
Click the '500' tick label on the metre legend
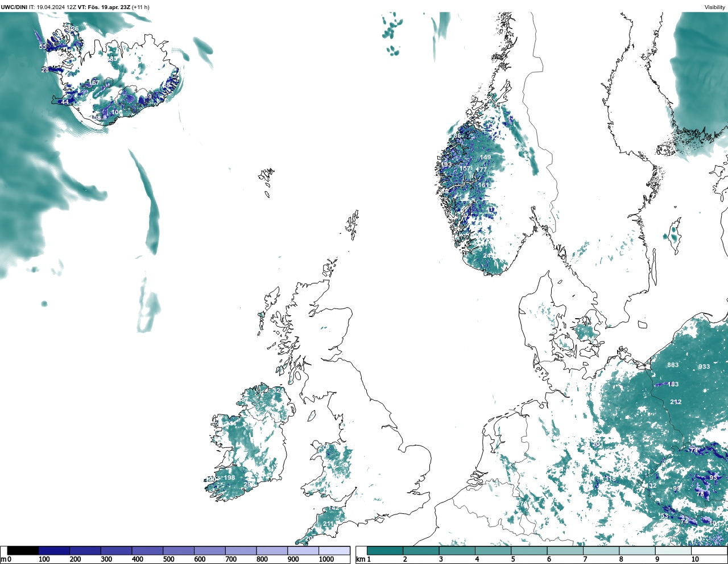[168, 559]
